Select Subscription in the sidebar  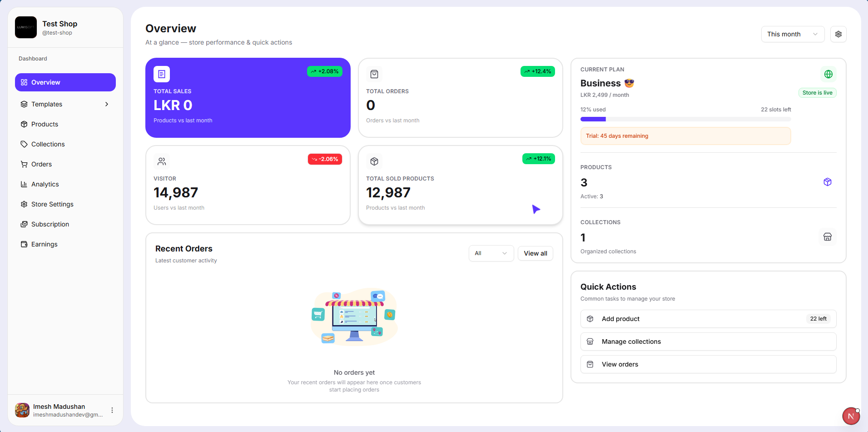[50, 224]
